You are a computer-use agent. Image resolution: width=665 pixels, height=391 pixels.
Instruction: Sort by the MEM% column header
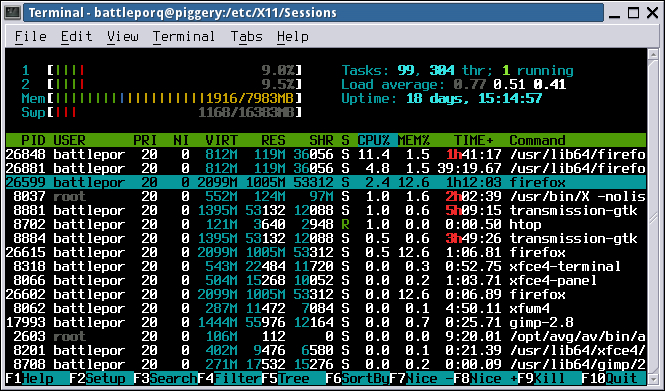click(414, 140)
